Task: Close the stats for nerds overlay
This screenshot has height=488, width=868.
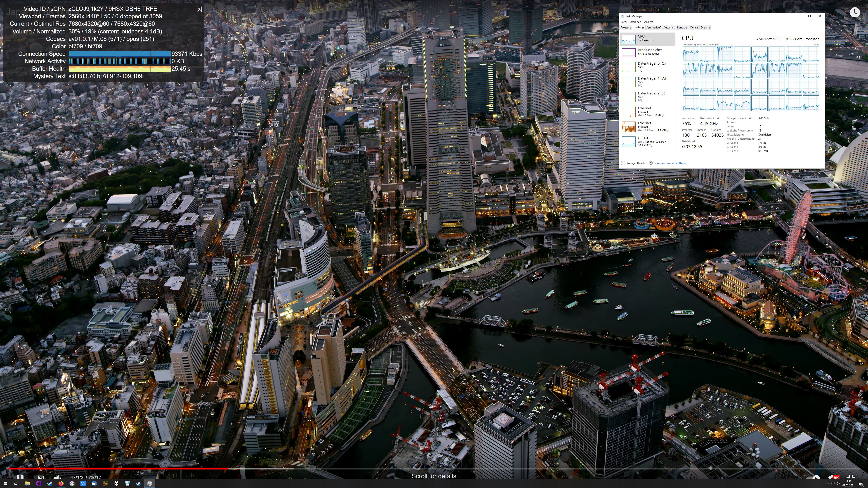Action: pos(199,9)
